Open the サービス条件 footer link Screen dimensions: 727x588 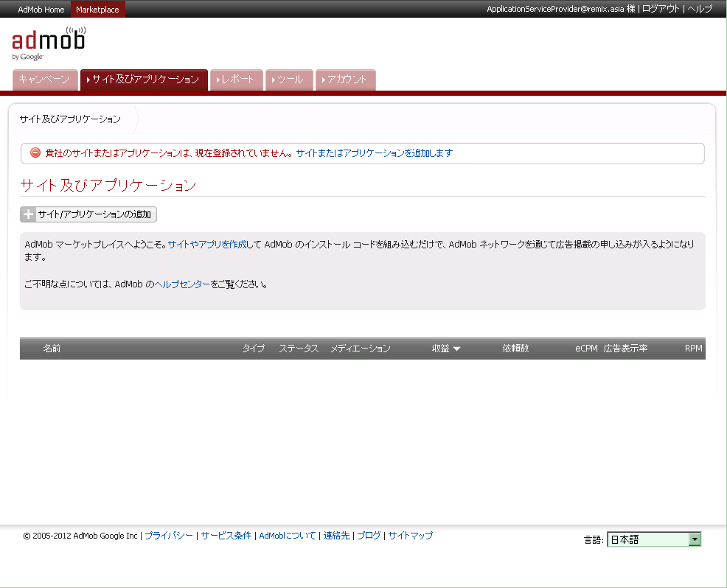226,536
